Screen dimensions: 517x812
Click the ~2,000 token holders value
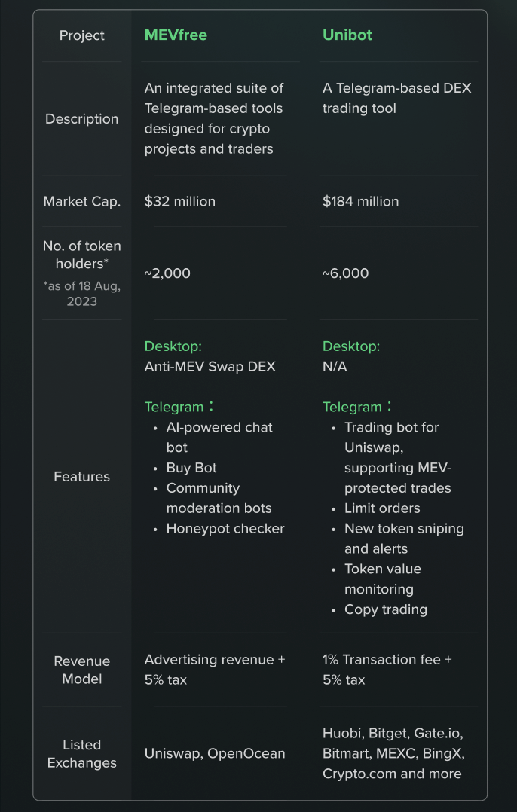167,273
